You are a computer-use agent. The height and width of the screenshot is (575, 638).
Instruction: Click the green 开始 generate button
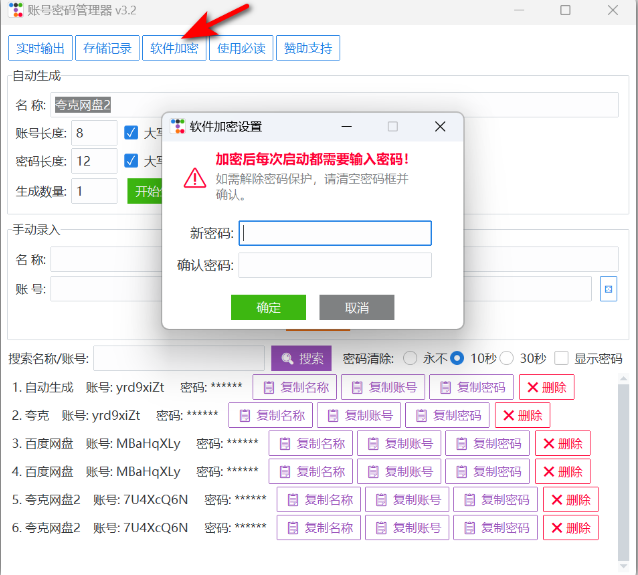tap(145, 191)
